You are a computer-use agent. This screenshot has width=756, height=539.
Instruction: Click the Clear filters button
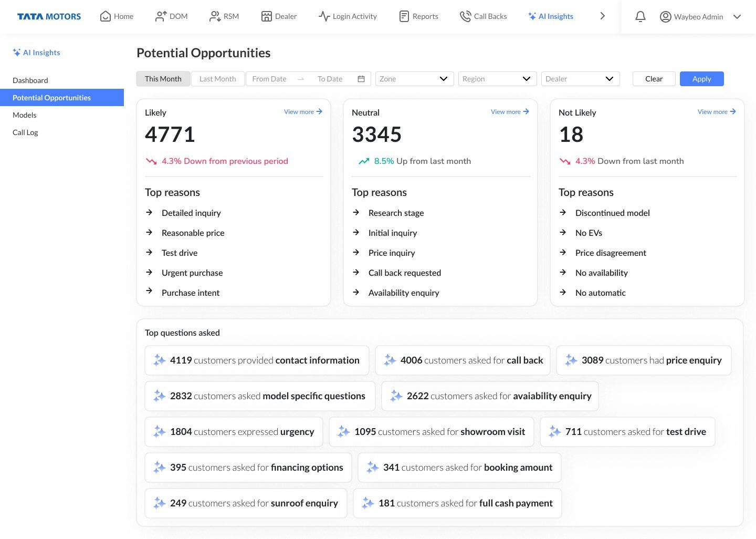[654, 79]
